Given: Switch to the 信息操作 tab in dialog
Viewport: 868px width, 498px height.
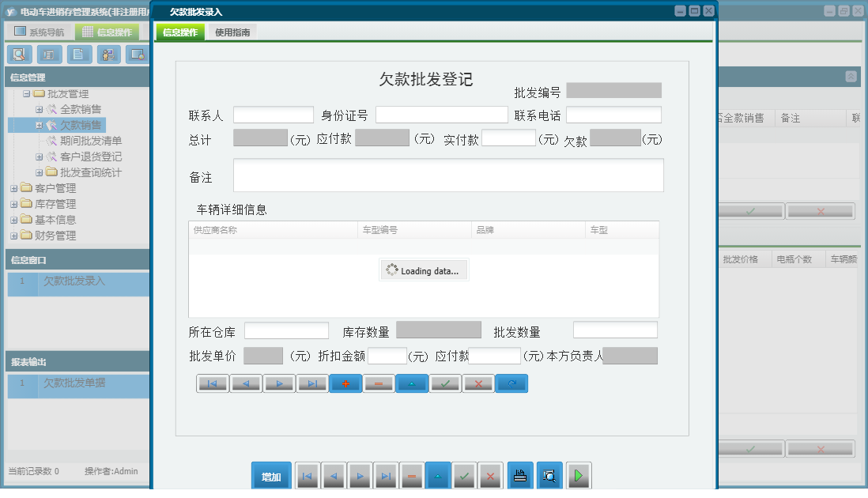Looking at the screenshot, I should [180, 32].
